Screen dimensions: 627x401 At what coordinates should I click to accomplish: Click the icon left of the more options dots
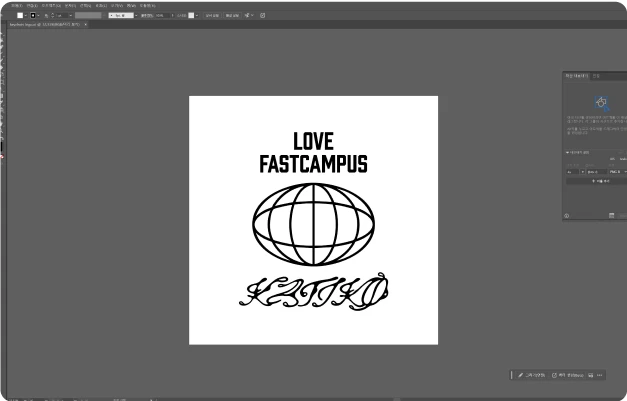[x=591, y=375]
